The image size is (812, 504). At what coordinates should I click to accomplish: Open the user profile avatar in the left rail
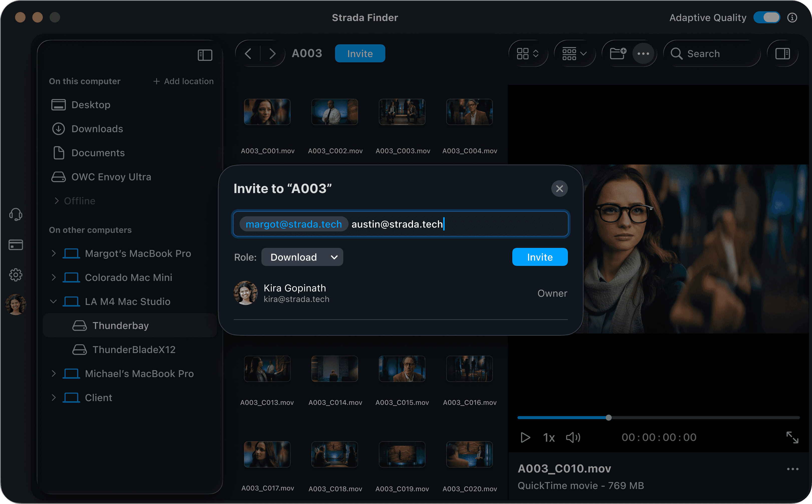pos(16,304)
